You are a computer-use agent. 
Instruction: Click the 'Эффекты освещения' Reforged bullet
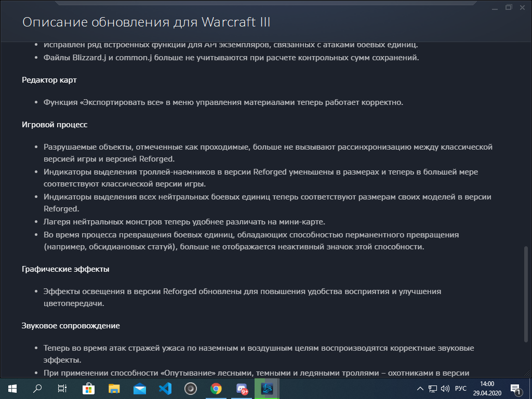click(242, 297)
